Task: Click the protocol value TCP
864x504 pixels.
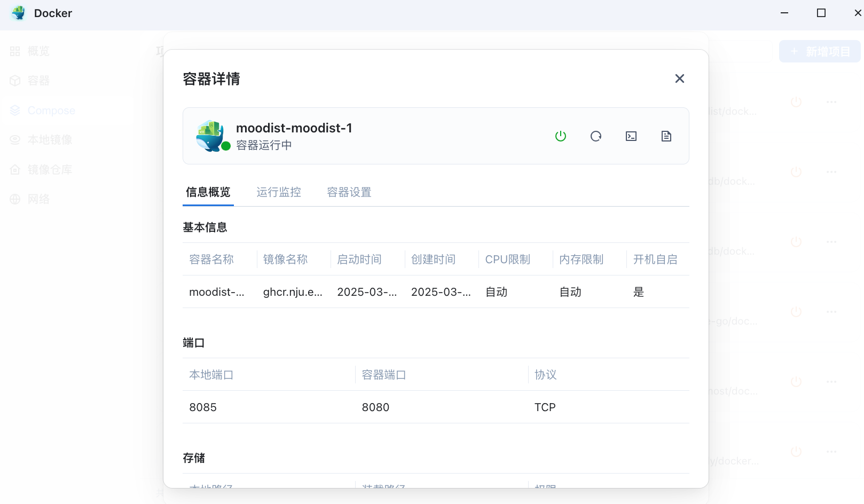Action: [545, 407]
